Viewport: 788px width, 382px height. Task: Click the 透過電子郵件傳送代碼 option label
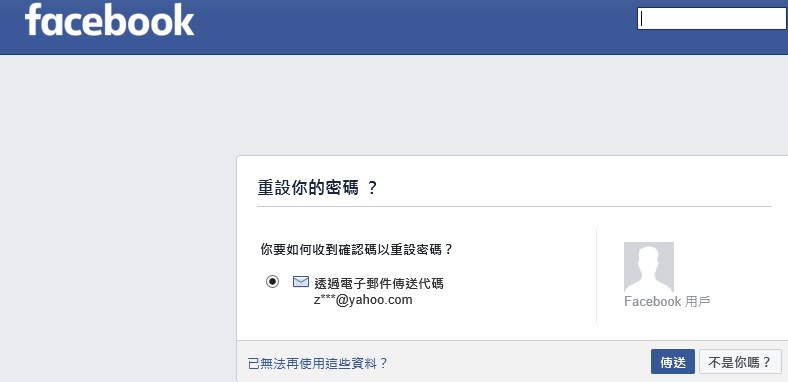379,283
